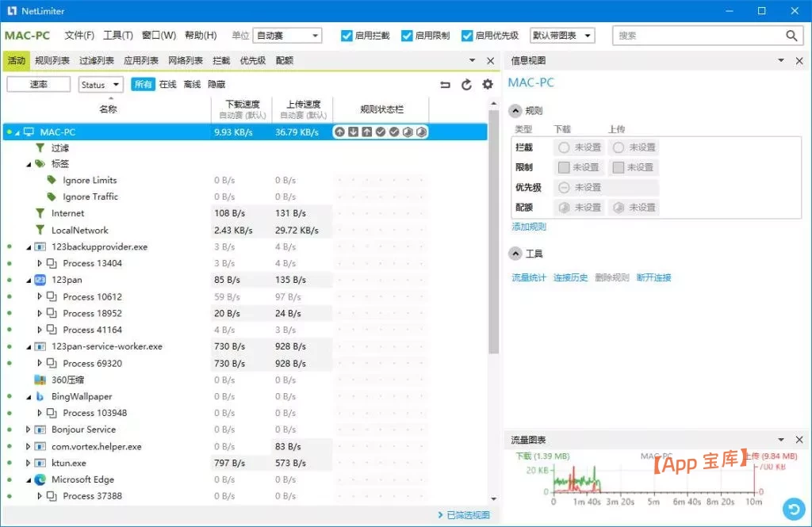Screen dimensions: 812x527
Task: Toggle the 启用优先级 checkbox
Action: (467, 36)
